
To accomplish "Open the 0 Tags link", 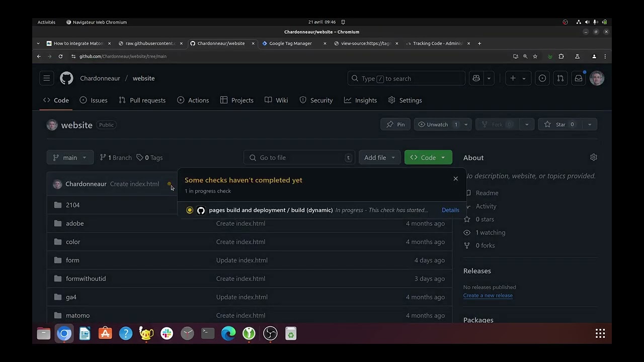I will pyautogui.click(x=149, y=157).
